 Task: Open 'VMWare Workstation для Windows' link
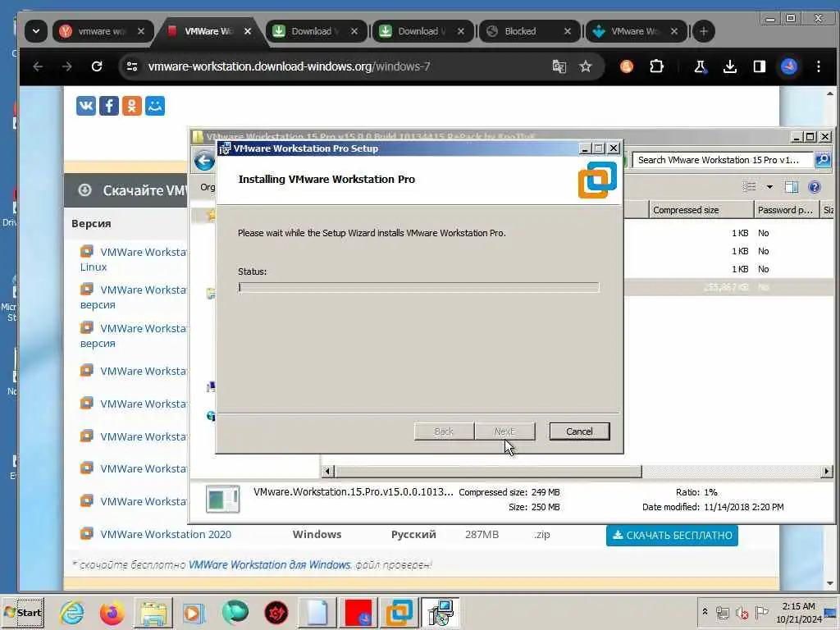tap(270, 564)
